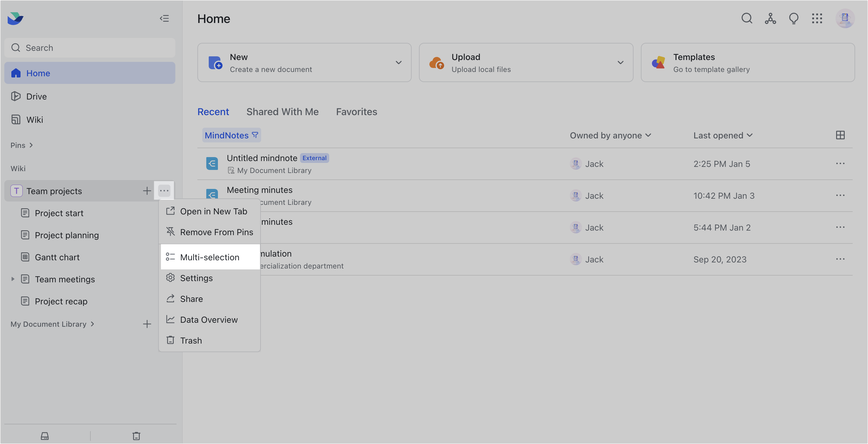Image resolution: width=868 pixels, height=444 pixels.
Task: Click the workflow graph icon in the header
Action: coord(770,18)
